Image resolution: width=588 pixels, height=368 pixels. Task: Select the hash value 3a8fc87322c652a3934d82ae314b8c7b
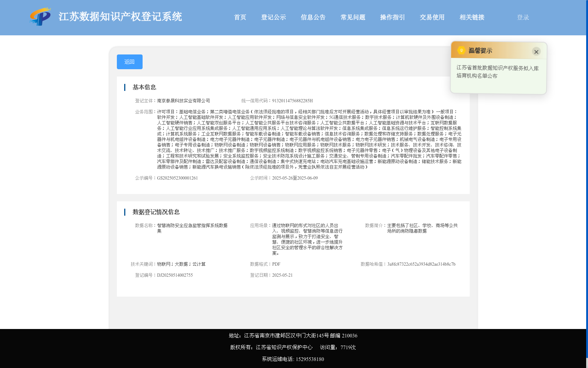[x=421, y=264]
